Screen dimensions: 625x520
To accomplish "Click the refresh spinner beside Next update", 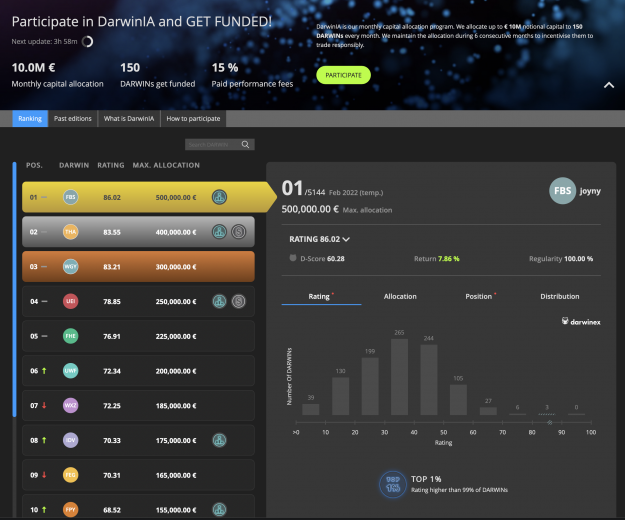I will [87, 41].
